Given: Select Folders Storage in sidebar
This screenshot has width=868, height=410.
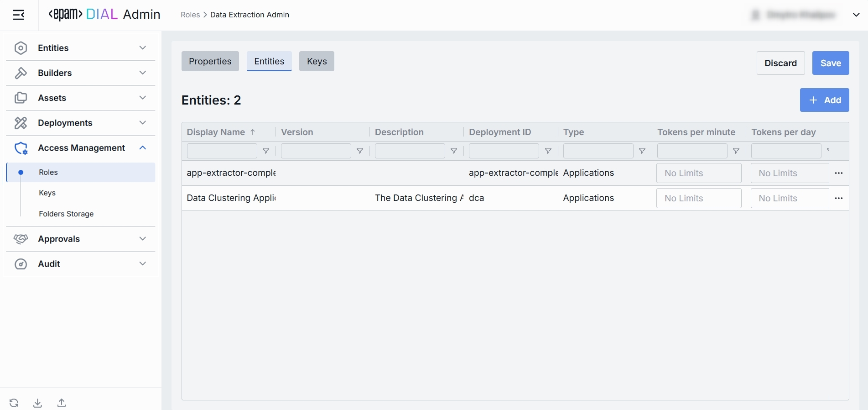Looking at the screenshot, I should pos(66,214).
